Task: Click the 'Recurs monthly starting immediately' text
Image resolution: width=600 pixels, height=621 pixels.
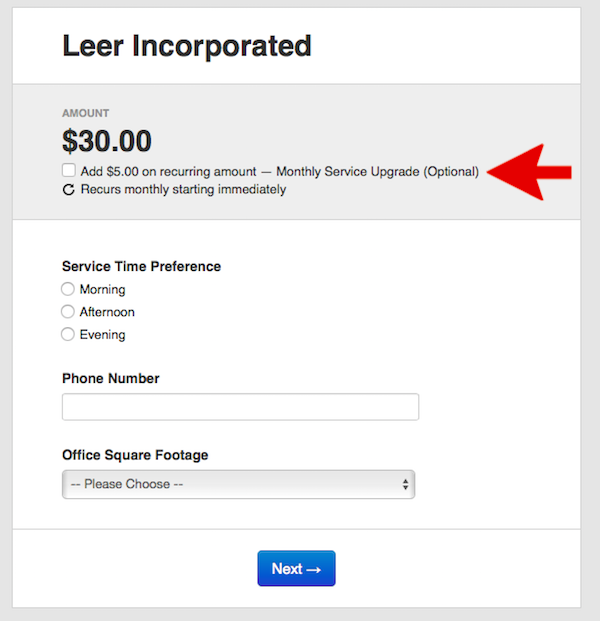Action: pyautogui.click(x=183, y=189)
